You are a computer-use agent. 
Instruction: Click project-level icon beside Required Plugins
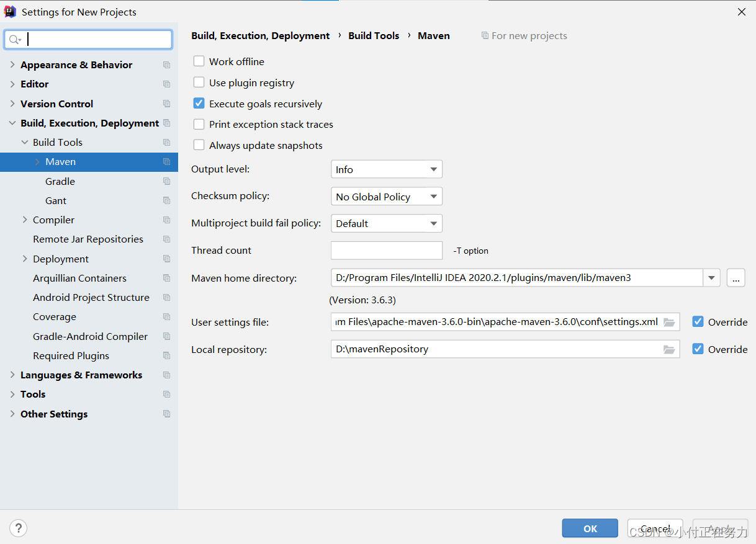(x=166, y=355)
